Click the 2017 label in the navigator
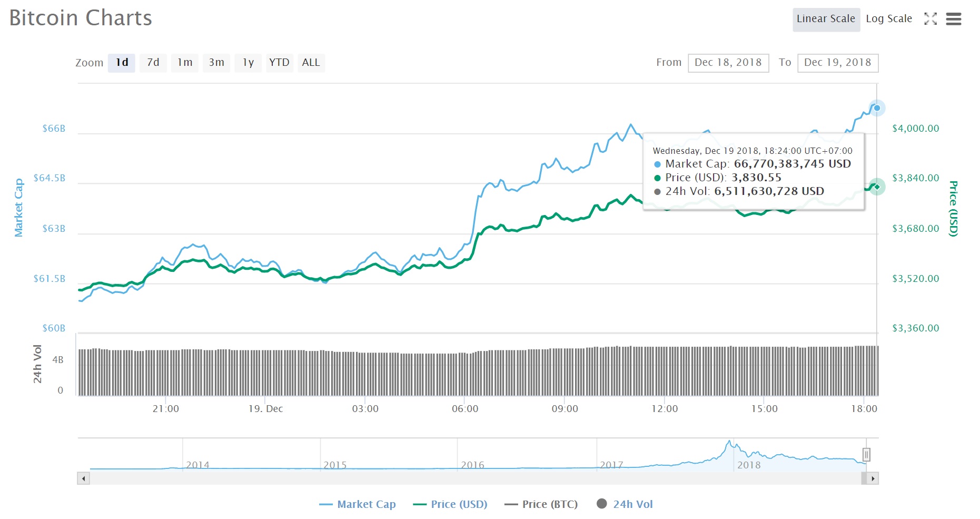The height and width of the screenshot is (519, 980). 611,465
